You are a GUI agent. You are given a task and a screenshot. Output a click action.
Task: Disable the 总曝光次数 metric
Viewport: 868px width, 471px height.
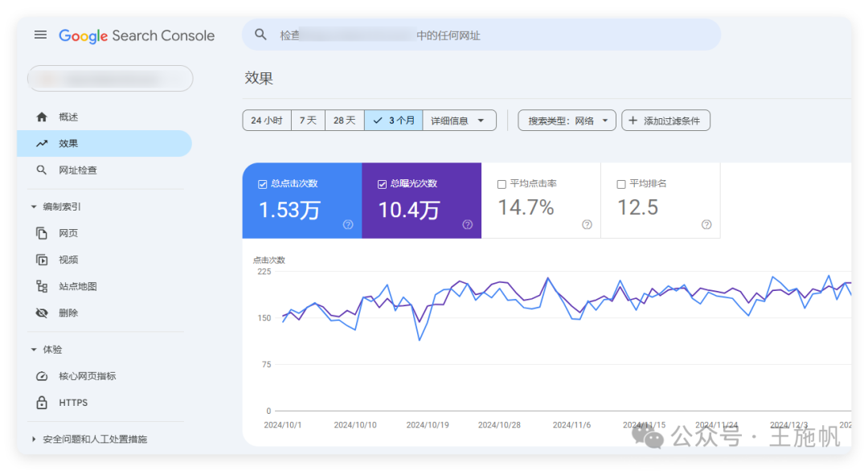click(381, 183)
